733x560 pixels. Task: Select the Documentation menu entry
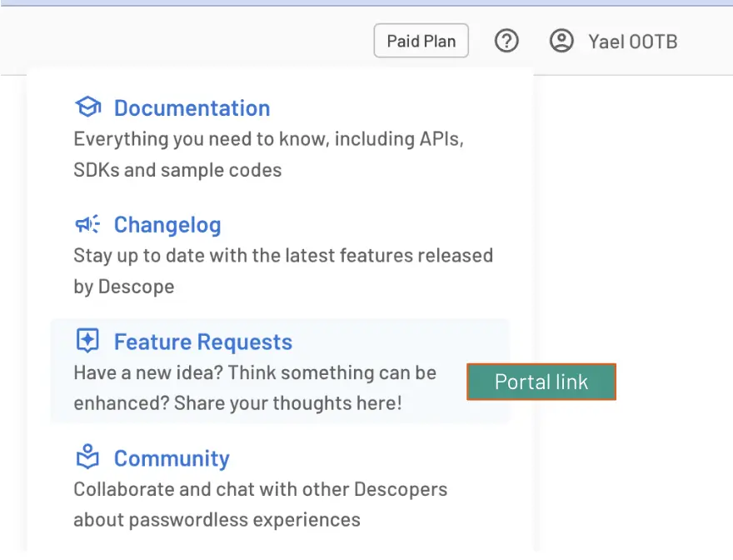click(192, 107)
